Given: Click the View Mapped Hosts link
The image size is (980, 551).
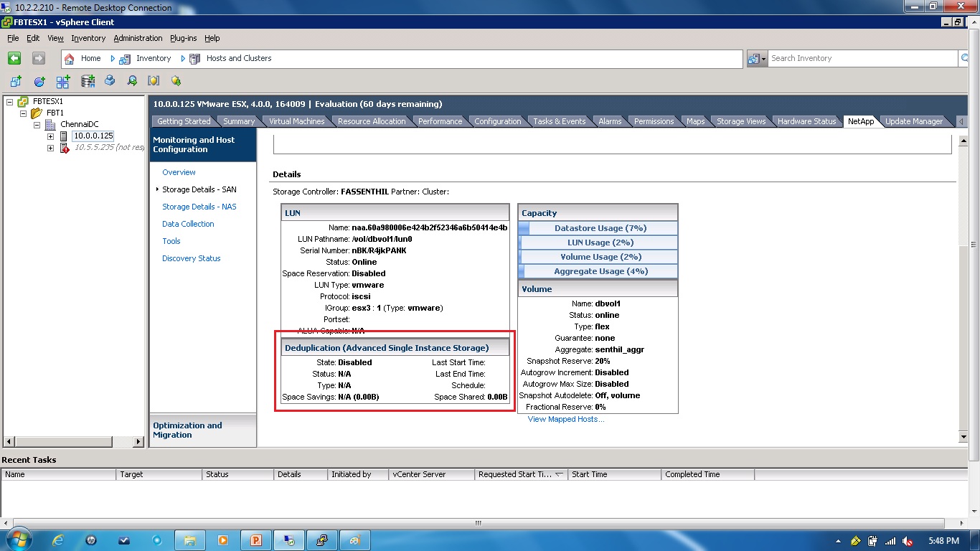Looking at the screenshot, I should point(565,419).
